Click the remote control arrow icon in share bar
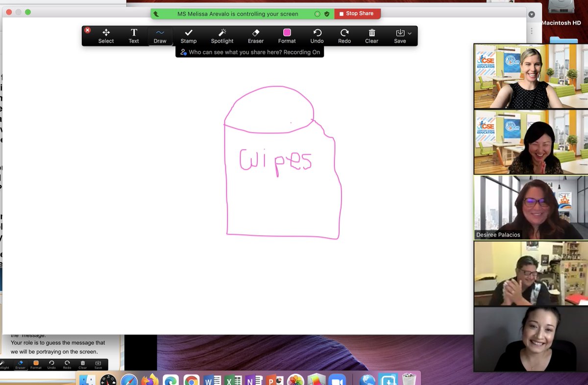Image resolution: width=588 pixels, height=385 pixels. click(x=156, y=14)
